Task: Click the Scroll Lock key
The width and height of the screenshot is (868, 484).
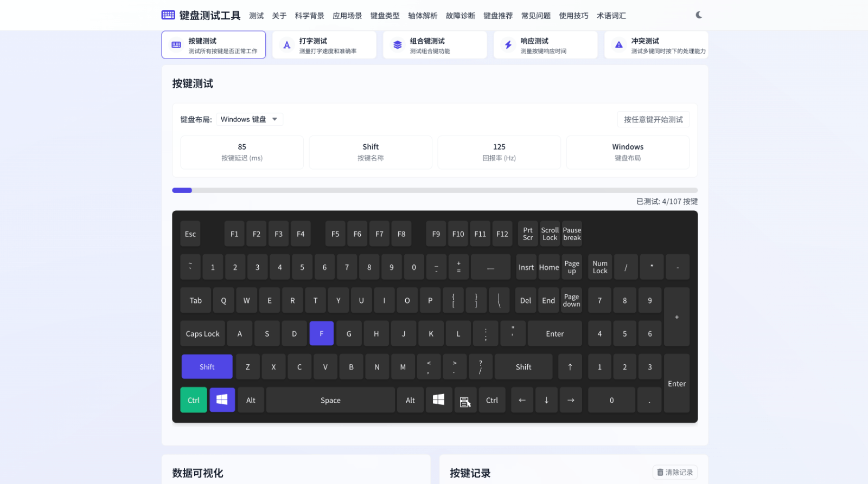Action: coord(550,234)
